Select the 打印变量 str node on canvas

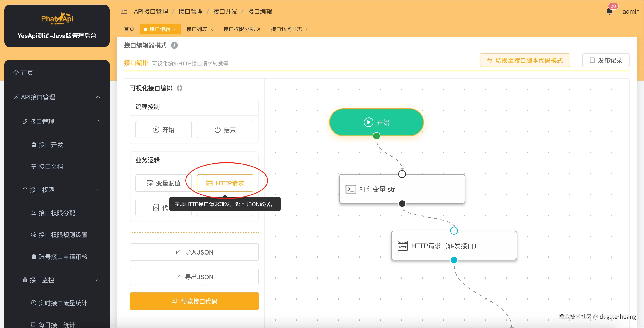[402, 189]
